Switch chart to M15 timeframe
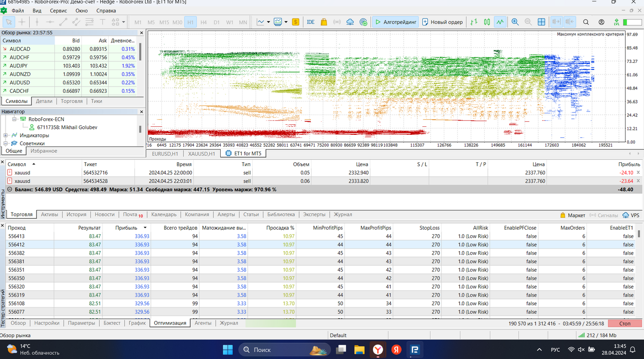Screen dimensions: 644x359 [164, 22]
